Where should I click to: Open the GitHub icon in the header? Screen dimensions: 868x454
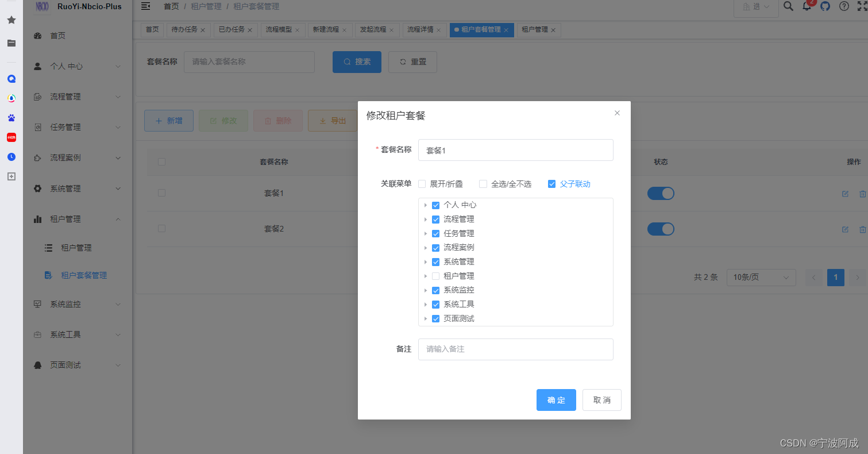click(825, 7)
